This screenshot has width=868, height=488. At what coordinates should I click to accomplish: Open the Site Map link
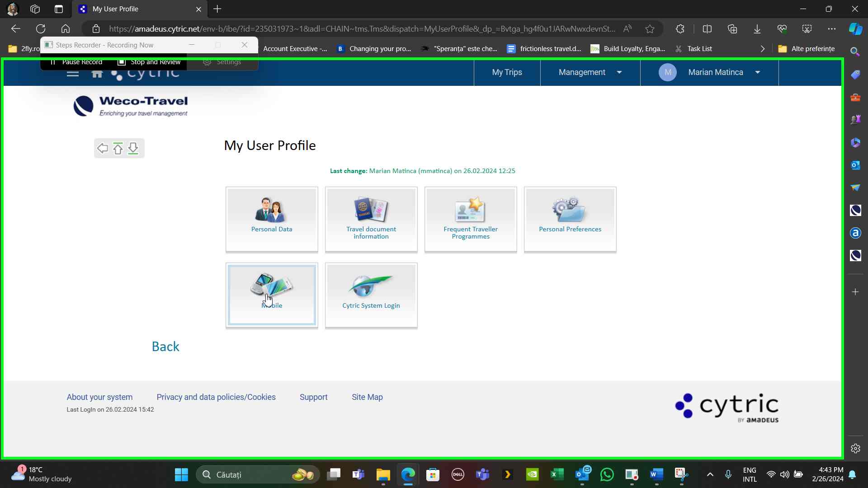click(x=367, y=397)
